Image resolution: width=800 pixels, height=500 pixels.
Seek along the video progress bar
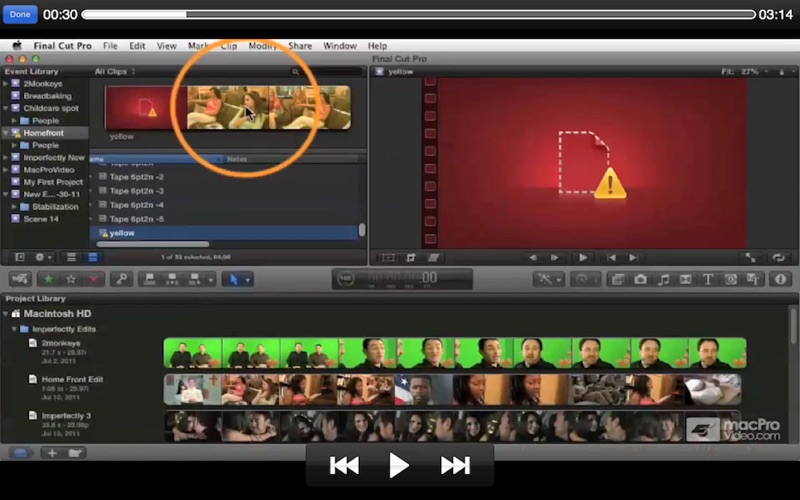pos(418,15)
